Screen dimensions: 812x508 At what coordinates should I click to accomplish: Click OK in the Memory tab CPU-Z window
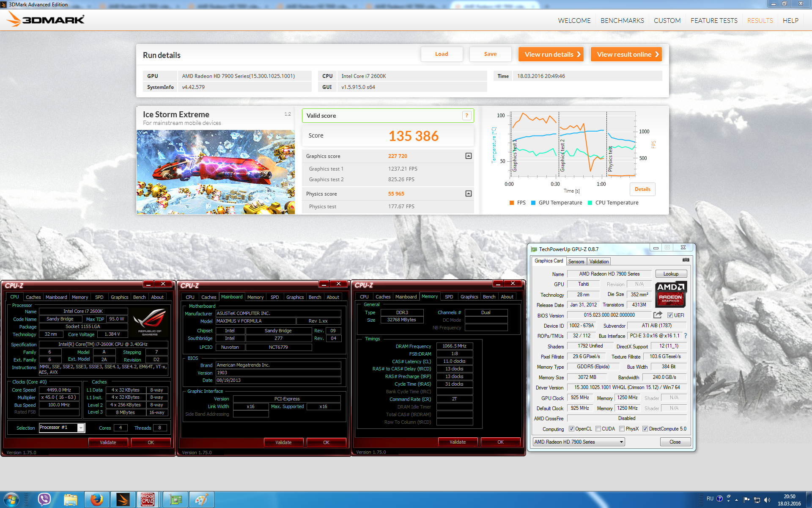click(x=500, y=442)
